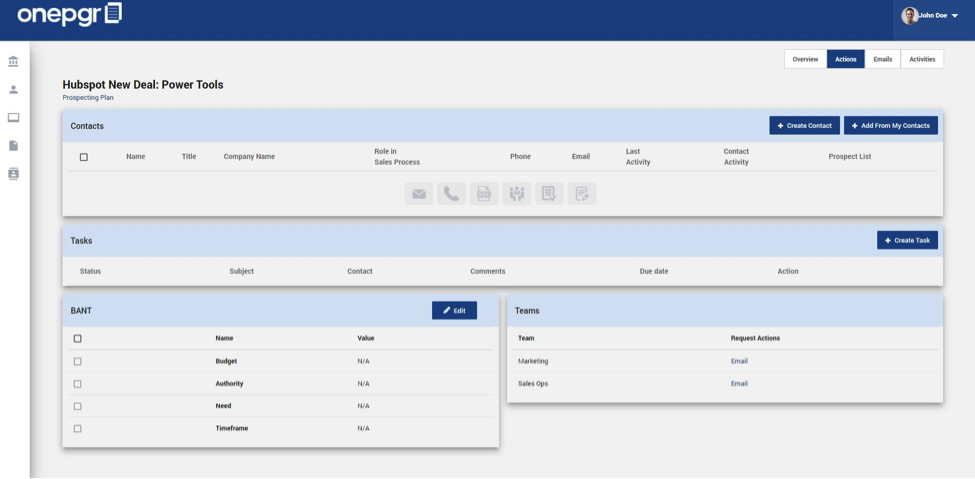Click the Name column header in Contacts
The height and width of the screenshot is (479, 975).
point(136,157)
